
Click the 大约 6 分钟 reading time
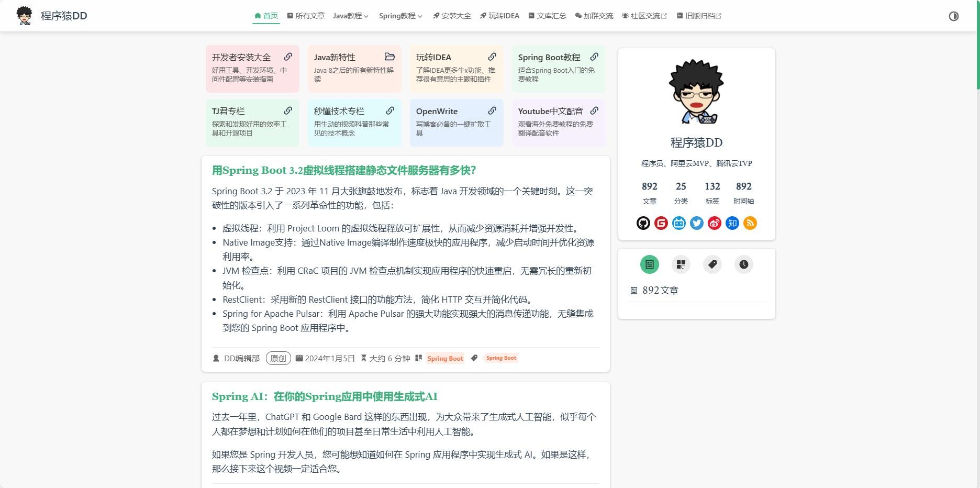[389, 358]
